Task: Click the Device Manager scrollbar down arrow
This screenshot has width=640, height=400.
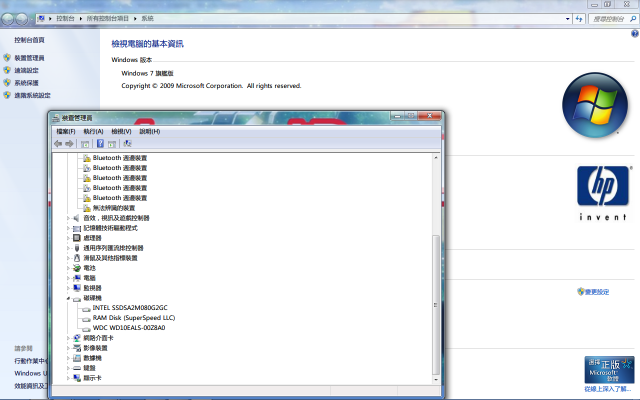Action: [436, 380]
